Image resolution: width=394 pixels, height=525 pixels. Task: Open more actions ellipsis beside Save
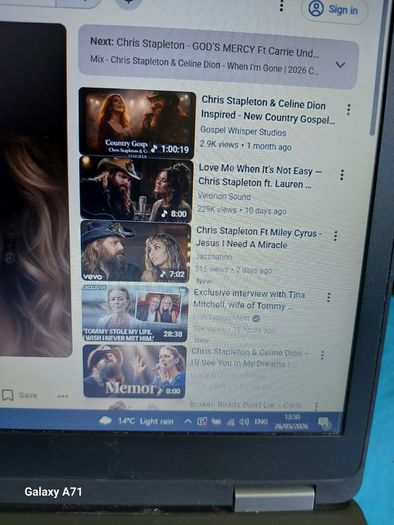pos(63,396)
